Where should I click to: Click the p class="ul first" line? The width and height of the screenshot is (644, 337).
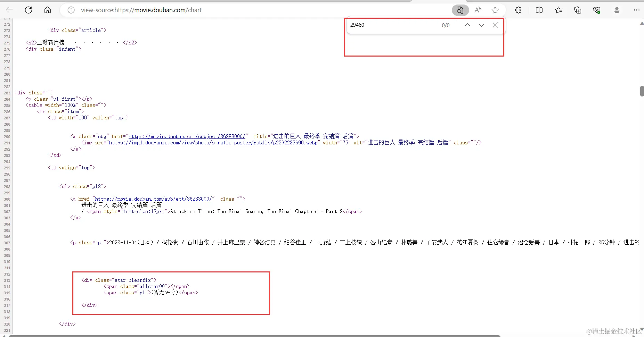(x=59, y=99)
